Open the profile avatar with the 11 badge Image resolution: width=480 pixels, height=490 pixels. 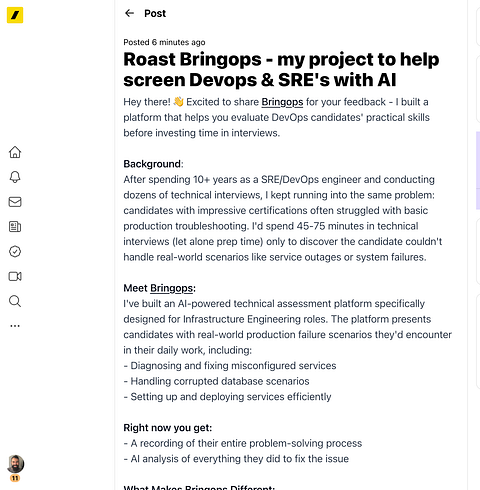coord(15,464)
